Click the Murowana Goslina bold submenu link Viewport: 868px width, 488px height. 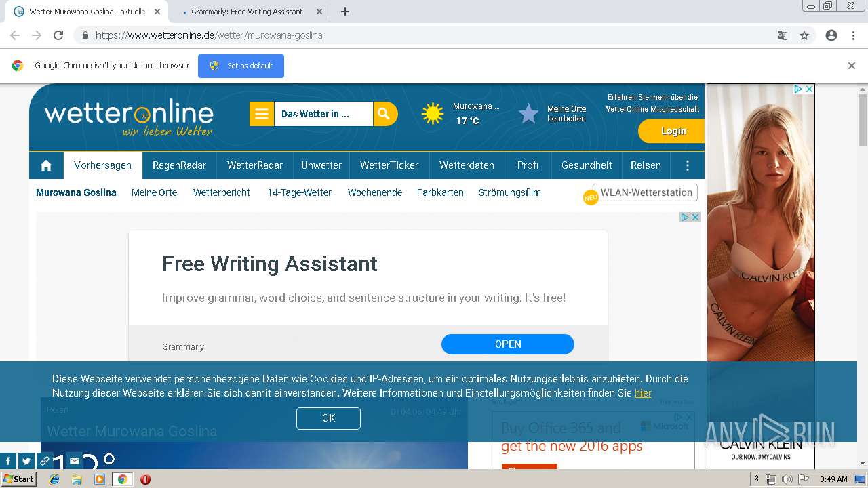[x=76, y=192]
